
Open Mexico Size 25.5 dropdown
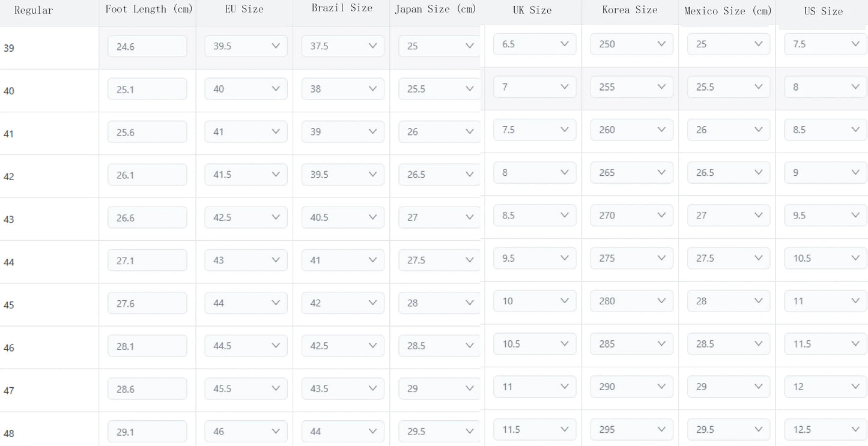coord(729,87)
